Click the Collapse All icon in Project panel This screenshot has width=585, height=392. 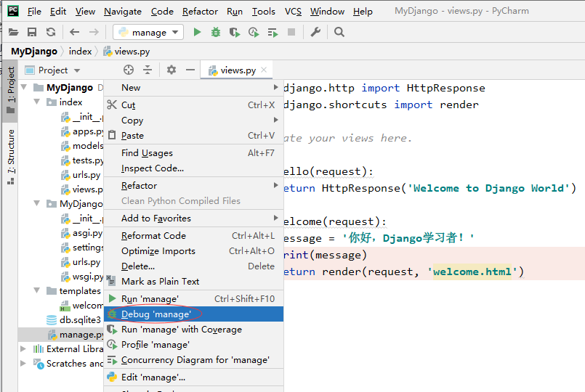click(x=148, y=70)
